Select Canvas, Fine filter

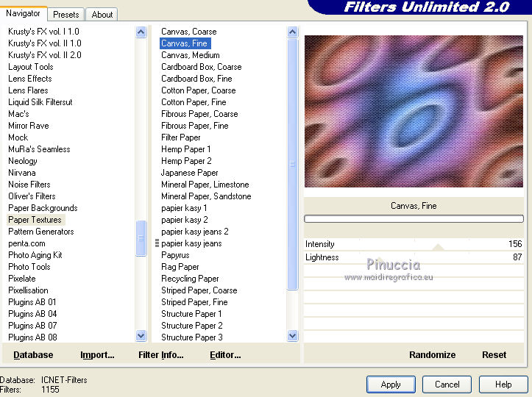pos(184,43)
